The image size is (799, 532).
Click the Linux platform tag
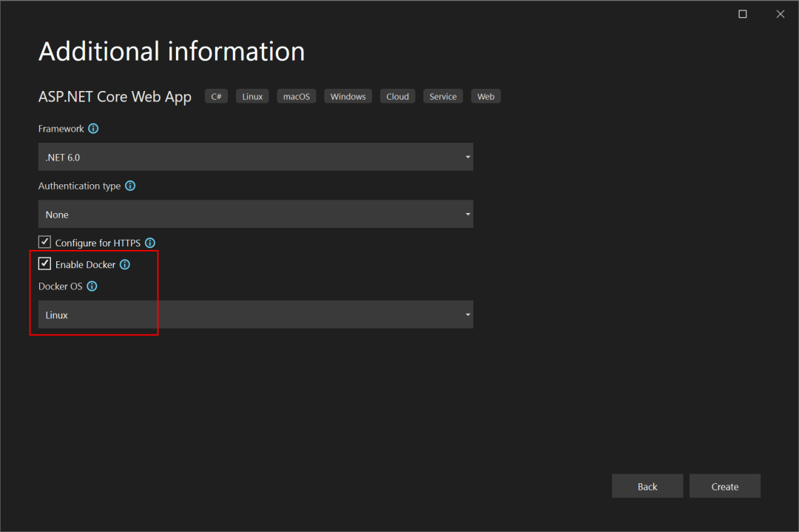coord(252,96)
